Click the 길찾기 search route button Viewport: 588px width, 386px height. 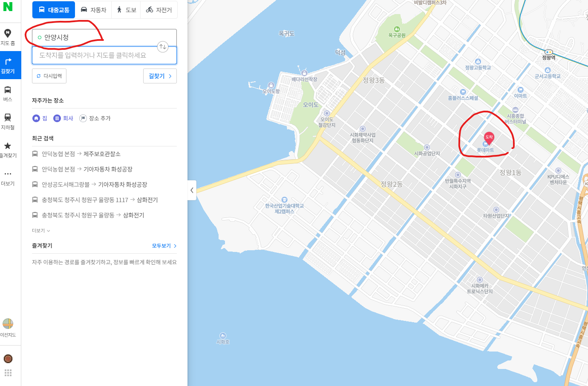pos(160,76)
